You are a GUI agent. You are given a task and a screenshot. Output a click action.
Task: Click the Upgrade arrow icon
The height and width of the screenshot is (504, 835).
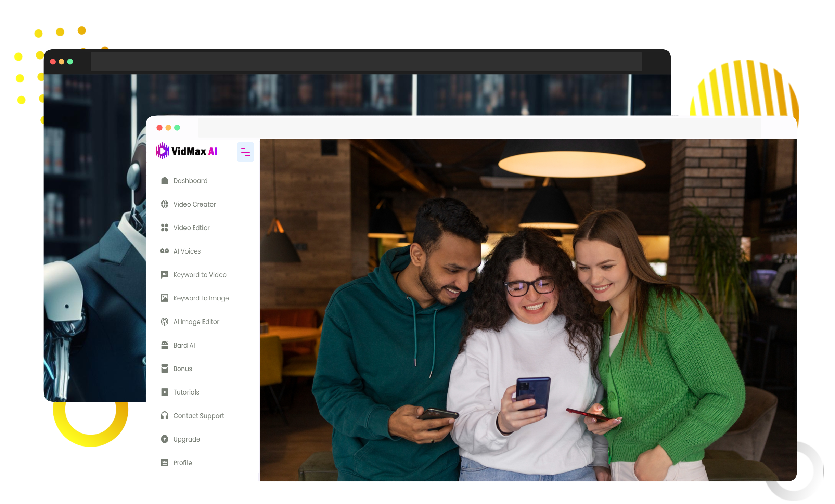(x=165, y=439)
